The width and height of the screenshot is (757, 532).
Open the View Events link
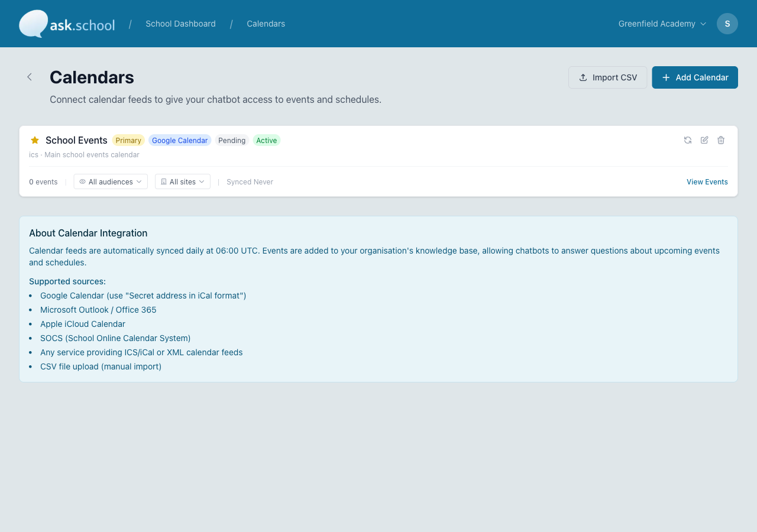pyautogui.click(x=707, y=181)
